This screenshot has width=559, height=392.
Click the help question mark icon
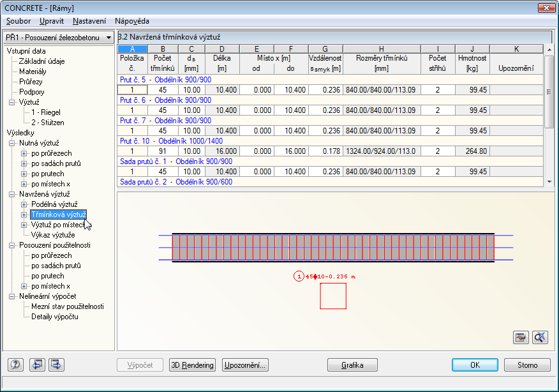[15, 365]
